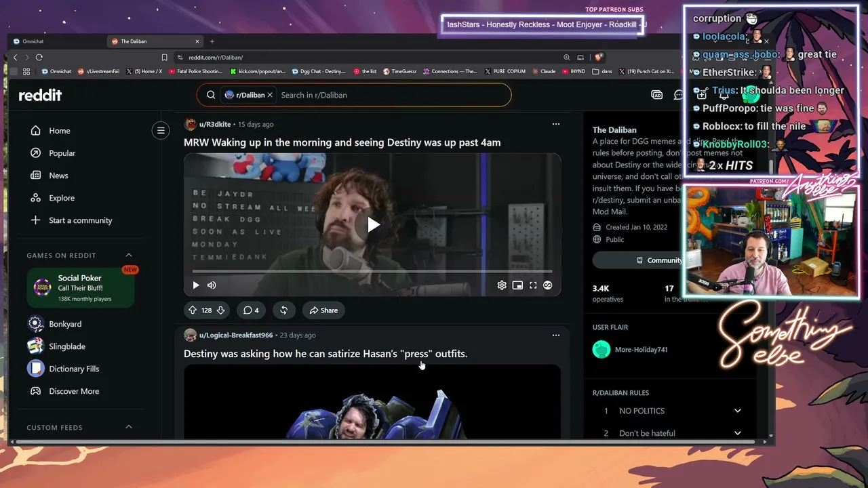Image resolution: width=868 pixels, height=488 pixels.
Task: Open new browser tab
Action: pyautogui.click(x=212, y=41)
